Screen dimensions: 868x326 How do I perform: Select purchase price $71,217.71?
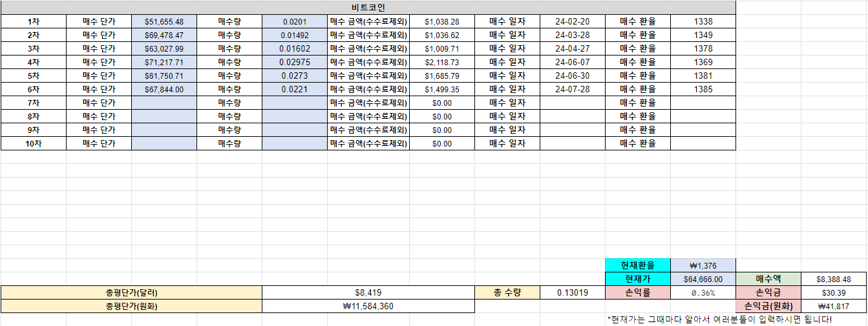[164, 62]
